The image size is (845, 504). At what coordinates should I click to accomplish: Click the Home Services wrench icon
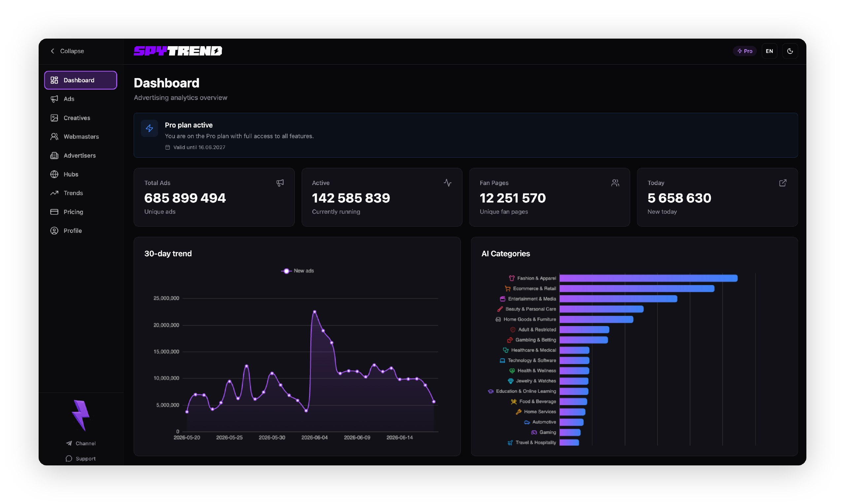pos(519,412)
